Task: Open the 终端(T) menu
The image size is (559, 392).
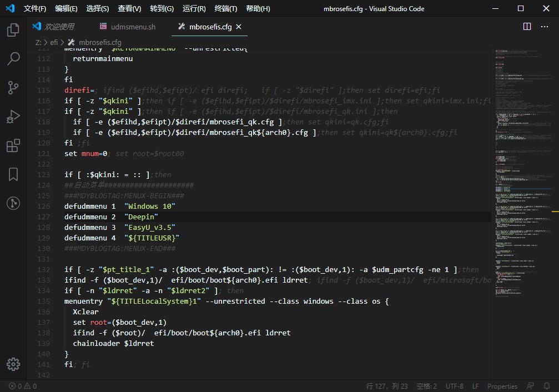Action: pos(225,8)
